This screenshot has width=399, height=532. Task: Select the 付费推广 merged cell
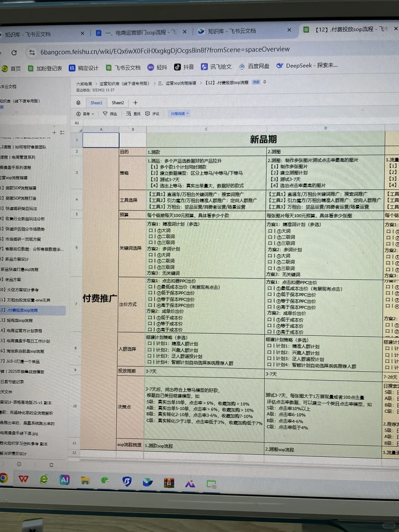coord(100,299)
